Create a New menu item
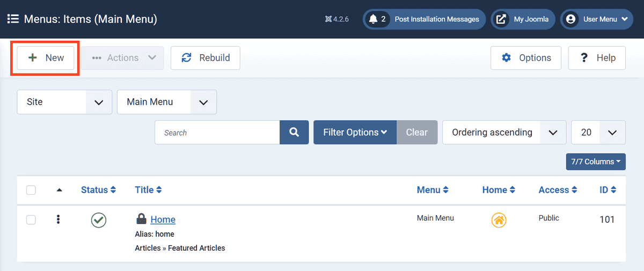 (x=46, y=58)
